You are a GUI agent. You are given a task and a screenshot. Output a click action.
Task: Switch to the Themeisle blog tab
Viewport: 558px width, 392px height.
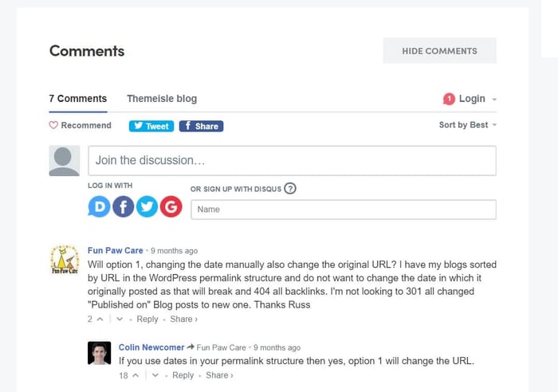162,99
